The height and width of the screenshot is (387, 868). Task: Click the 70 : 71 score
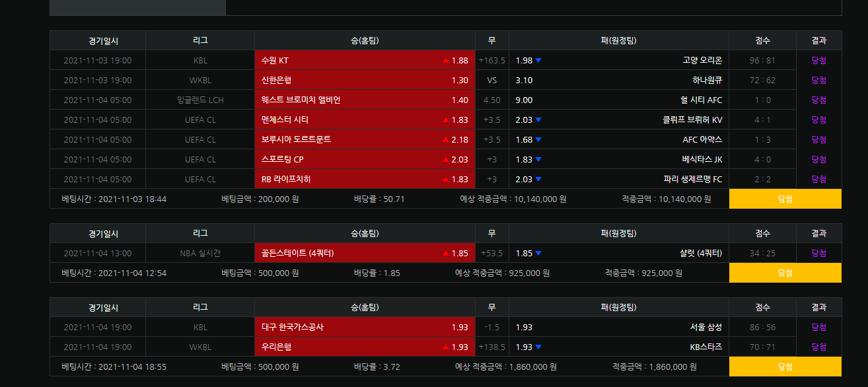[x=762, y=347]
